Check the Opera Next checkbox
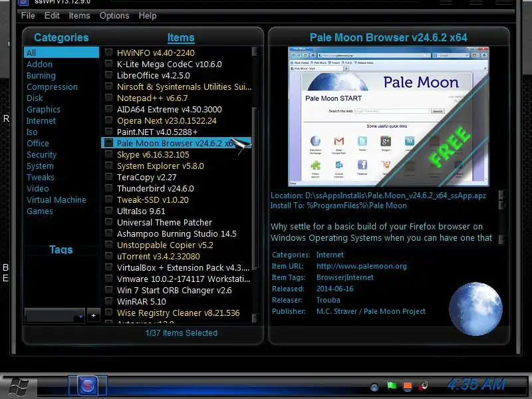532x399 pixels. pos(108,120)
